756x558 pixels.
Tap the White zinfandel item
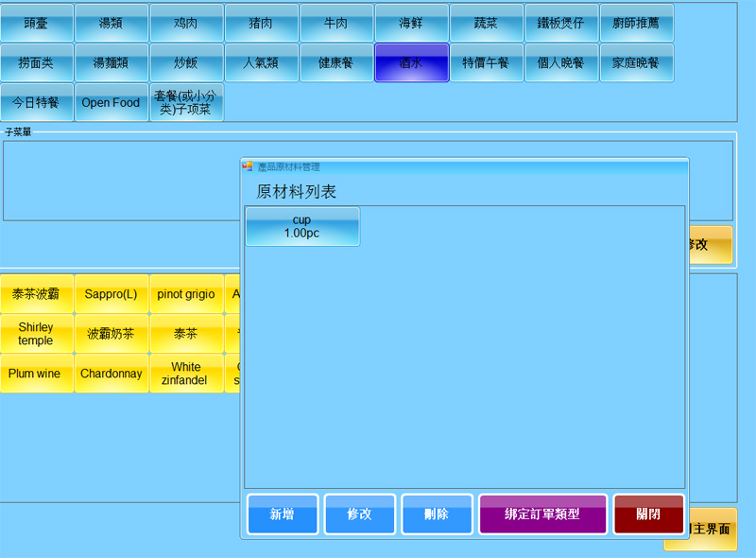point(186,374)
